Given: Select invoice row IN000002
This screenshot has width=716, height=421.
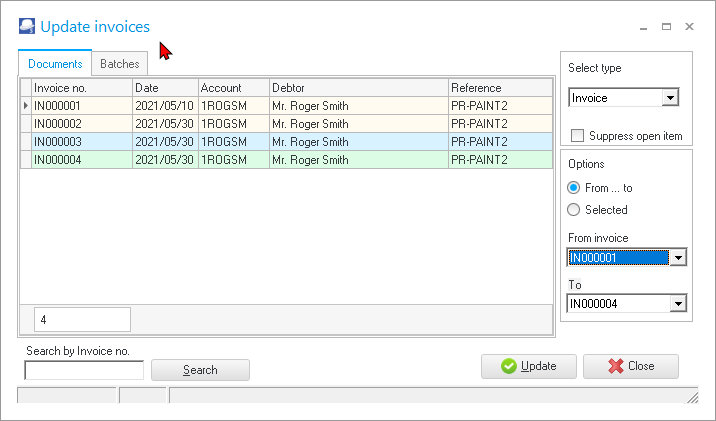Looking at the screenshot, I should coord(82,124).
